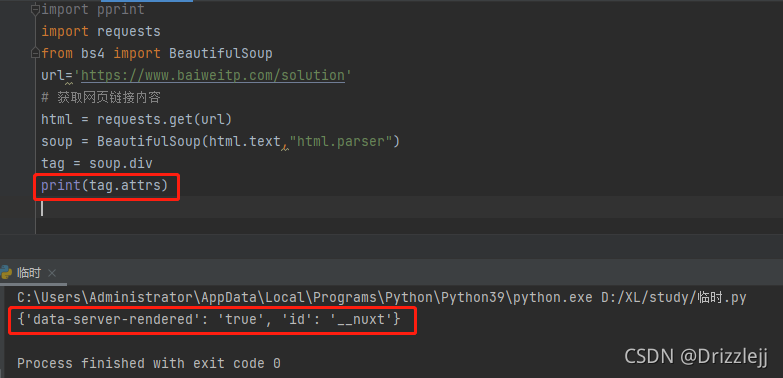Click the python.exe command path in the console
The width and height of the screenshot is (783, 378).
pos(382,298)
